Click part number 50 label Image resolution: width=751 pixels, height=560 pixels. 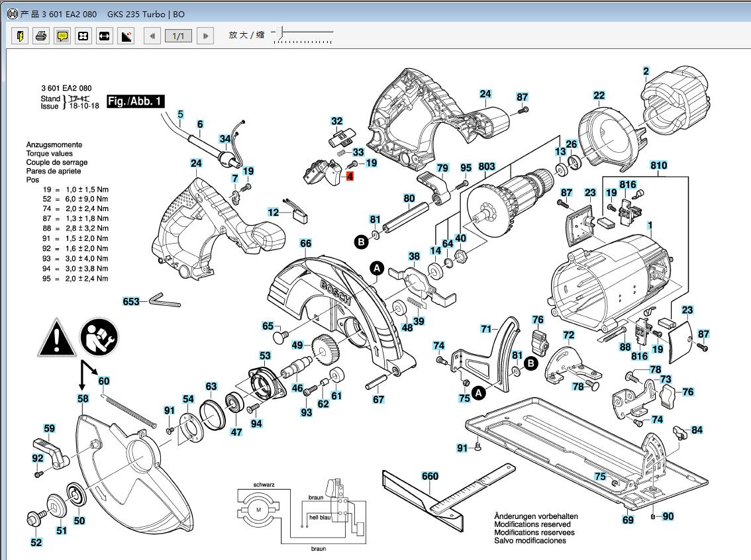click(x=79, y=521)
